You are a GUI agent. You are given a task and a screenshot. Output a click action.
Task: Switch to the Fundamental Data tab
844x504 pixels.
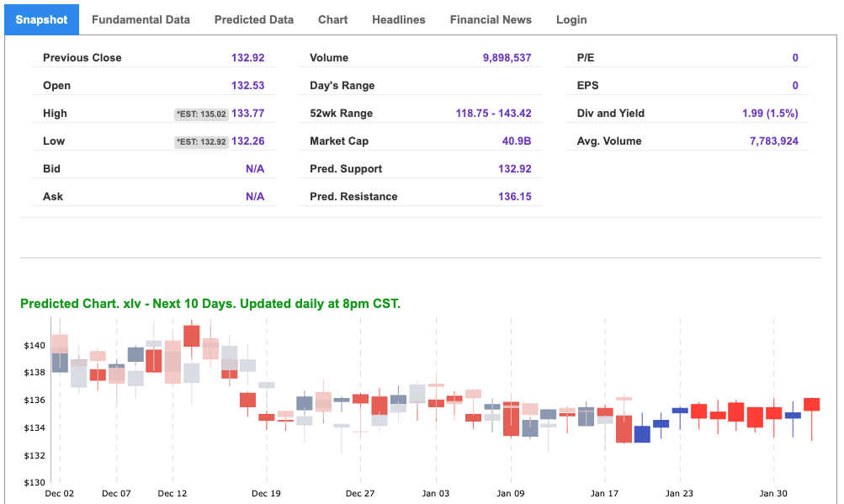[141, 19]
